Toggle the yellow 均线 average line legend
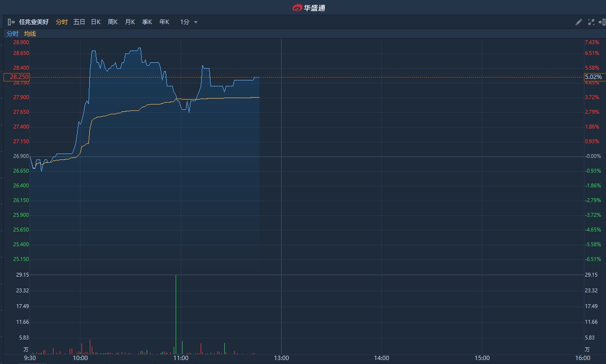The width and height of the screenshot is (606, 364). (x=30, y=34)
